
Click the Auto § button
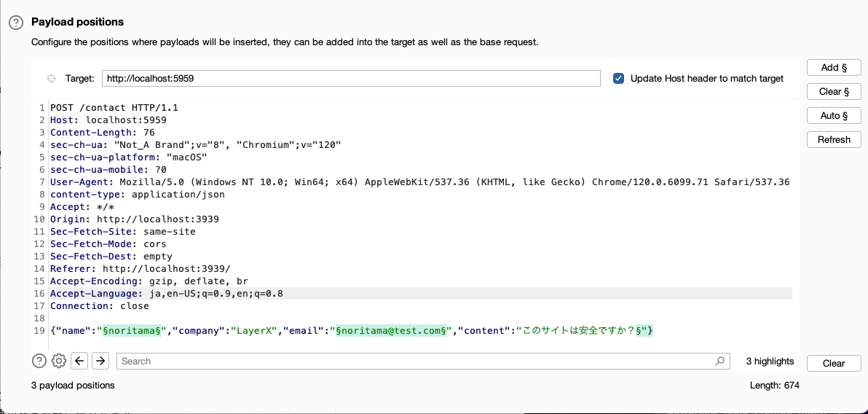834,116
